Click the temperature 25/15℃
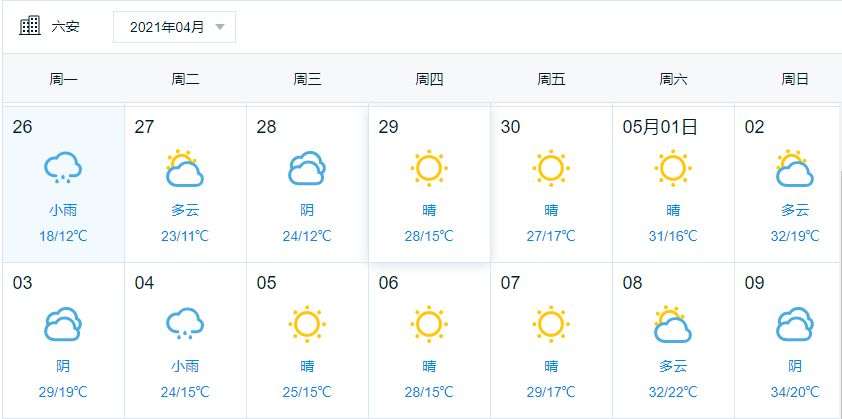 tap(307, 392)
